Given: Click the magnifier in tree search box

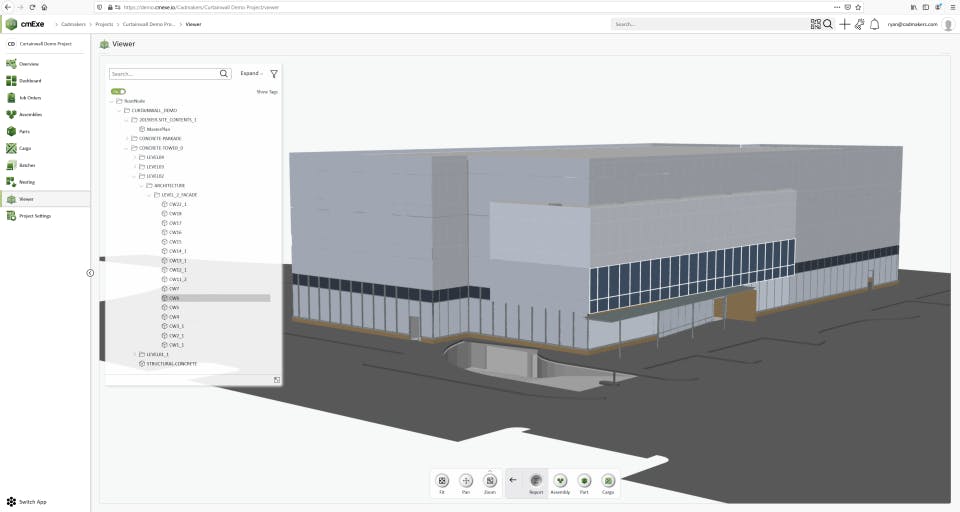Looking at the screenshot, I should [223, 73].
